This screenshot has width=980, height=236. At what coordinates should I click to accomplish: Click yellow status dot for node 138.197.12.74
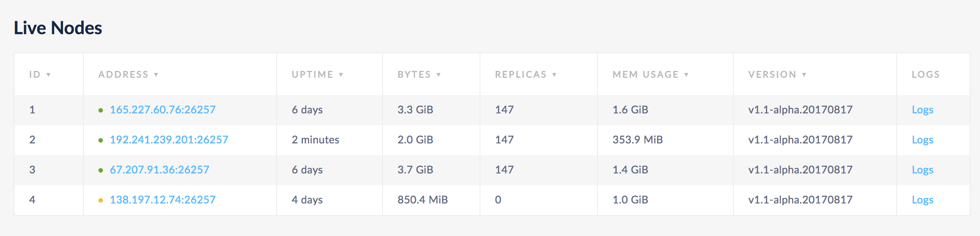[100, 201]
